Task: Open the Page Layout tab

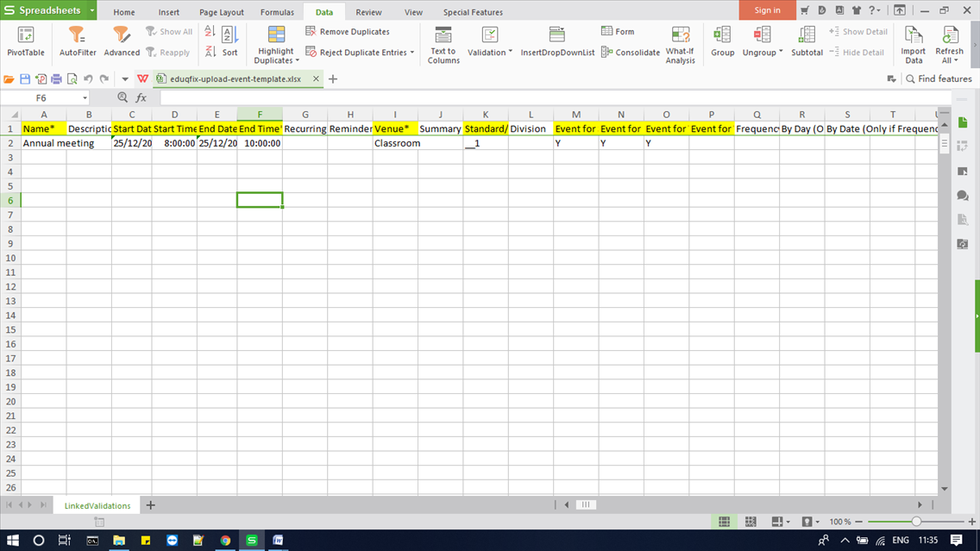Action: click(221, 12)
